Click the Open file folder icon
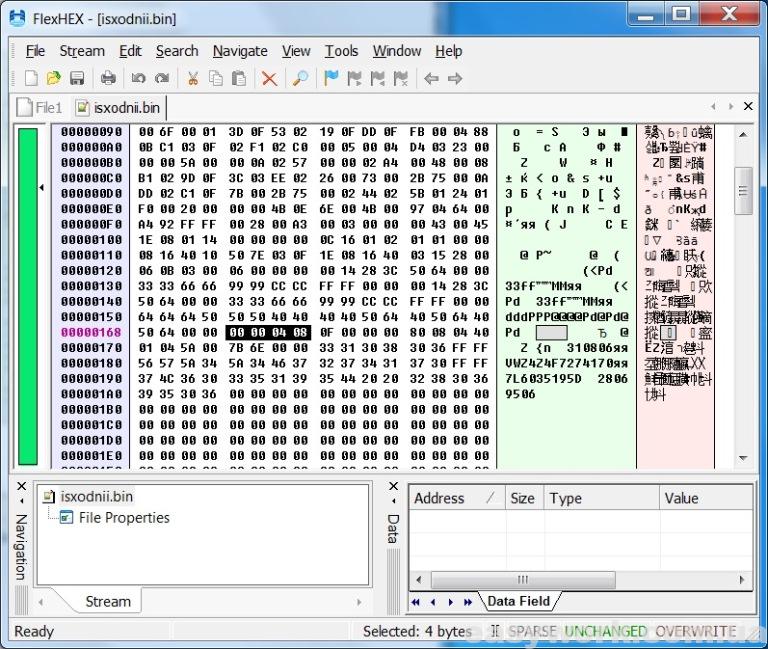 tap(54, 78)
